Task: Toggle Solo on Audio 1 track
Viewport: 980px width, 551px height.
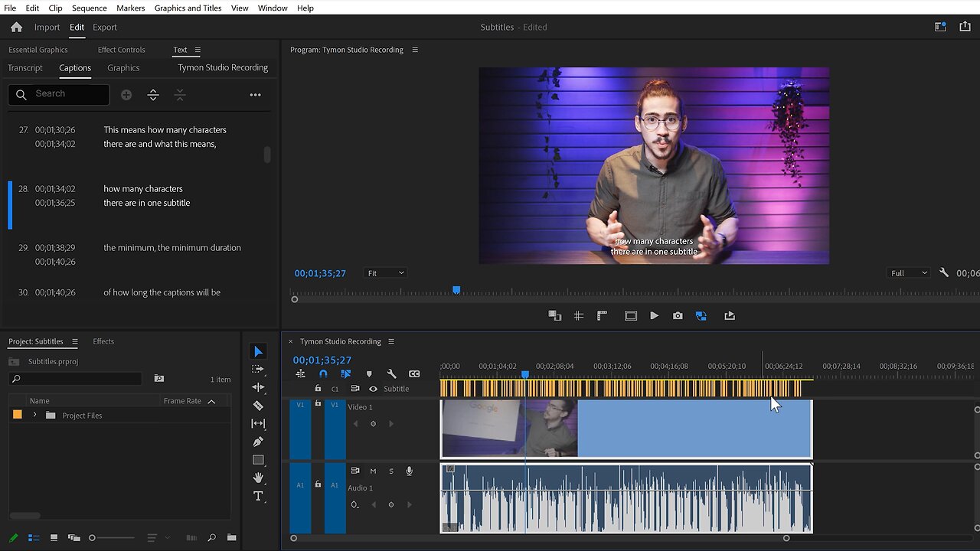Action: [x=391, y=471]
